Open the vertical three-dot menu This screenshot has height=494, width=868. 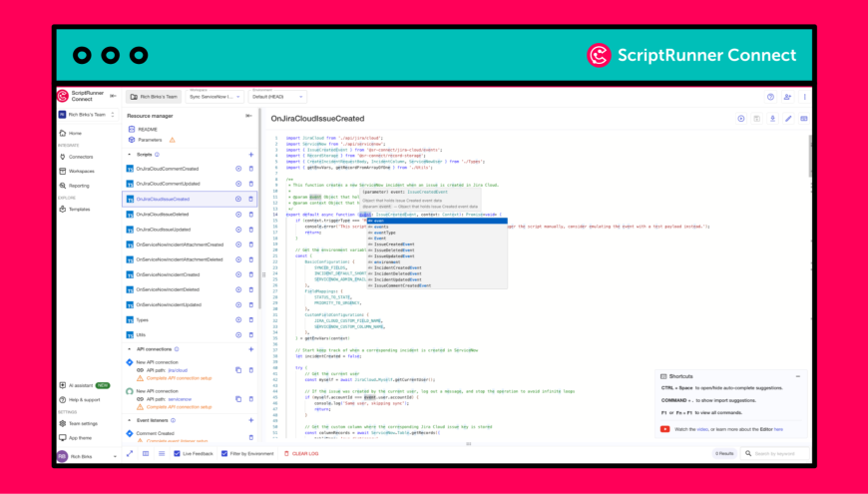coord(804,97)
